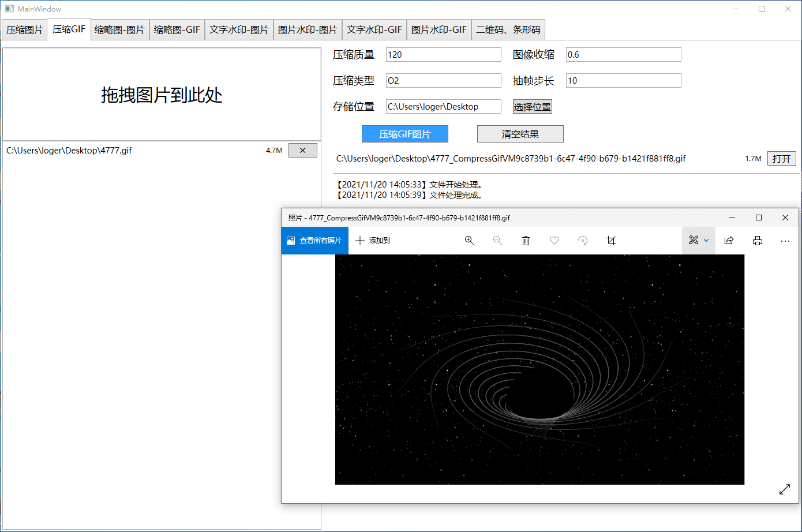Print the photo using printer icon

pyautogui.click(x=757, y=240)
